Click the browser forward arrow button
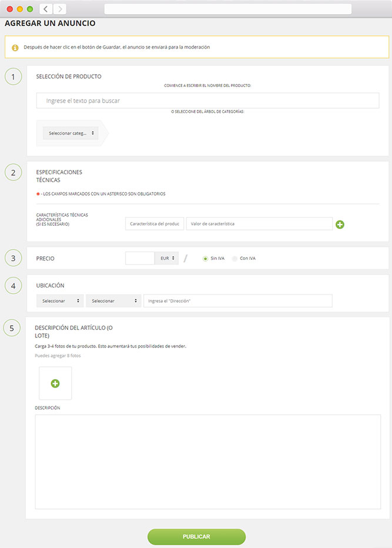392x548 pixels. (59, 9)
